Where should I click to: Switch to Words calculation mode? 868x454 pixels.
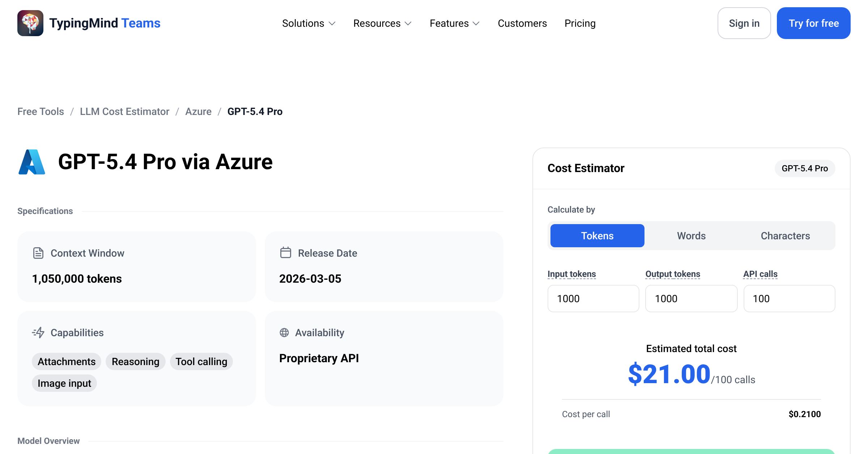692,236
